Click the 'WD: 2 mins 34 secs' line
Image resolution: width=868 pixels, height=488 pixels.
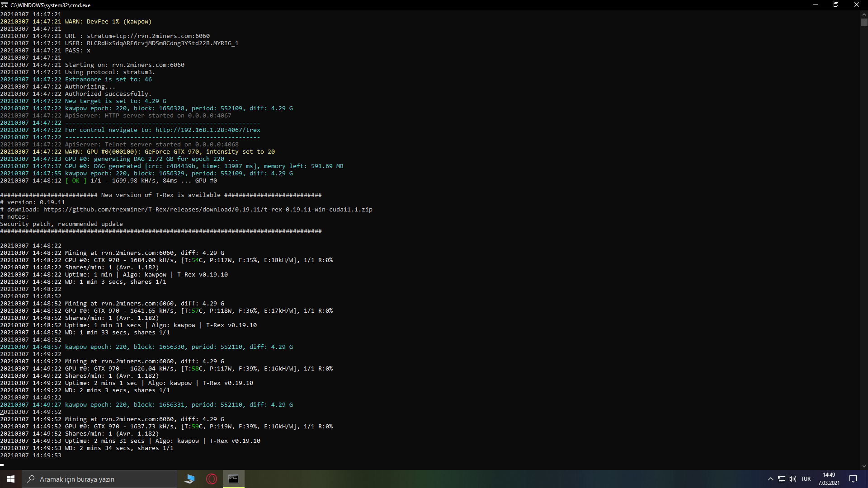pos(87,448)
